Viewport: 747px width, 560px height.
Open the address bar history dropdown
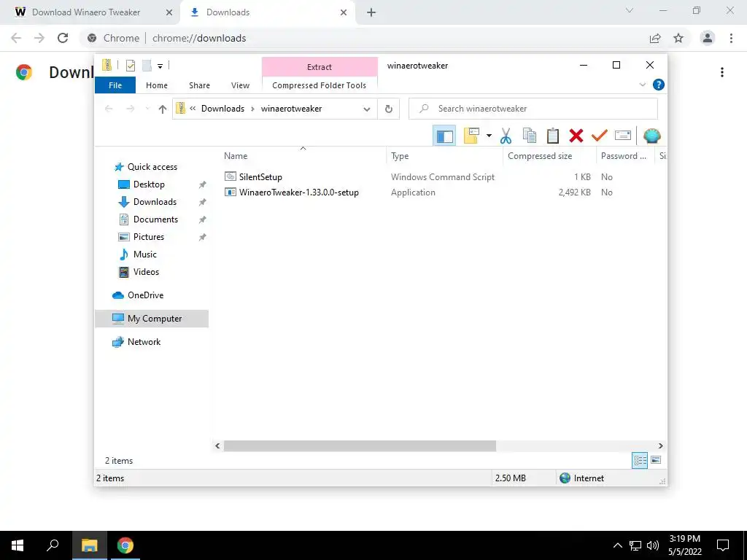pos(367,109)
